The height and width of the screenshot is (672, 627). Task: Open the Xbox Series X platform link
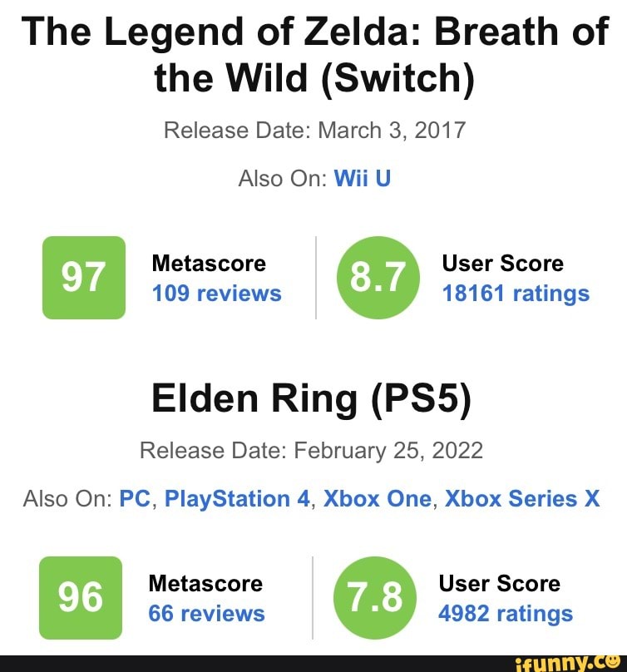tap(523, 499)
